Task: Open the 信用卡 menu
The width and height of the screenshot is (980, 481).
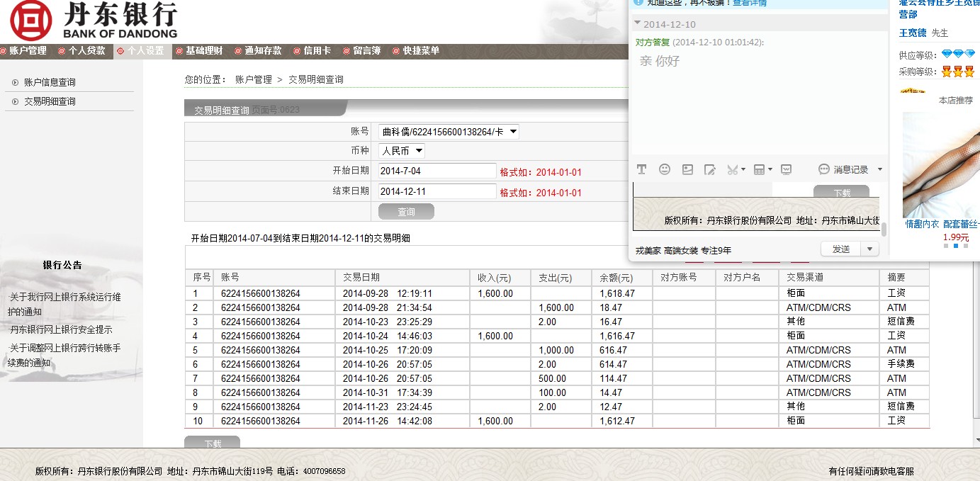Action: click(317, 51)
